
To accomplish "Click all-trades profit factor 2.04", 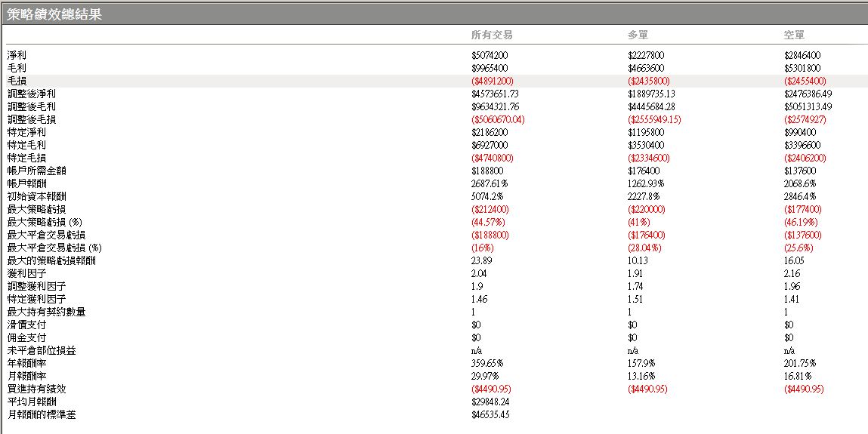I will pyautogui.click(x=479, y=273).
